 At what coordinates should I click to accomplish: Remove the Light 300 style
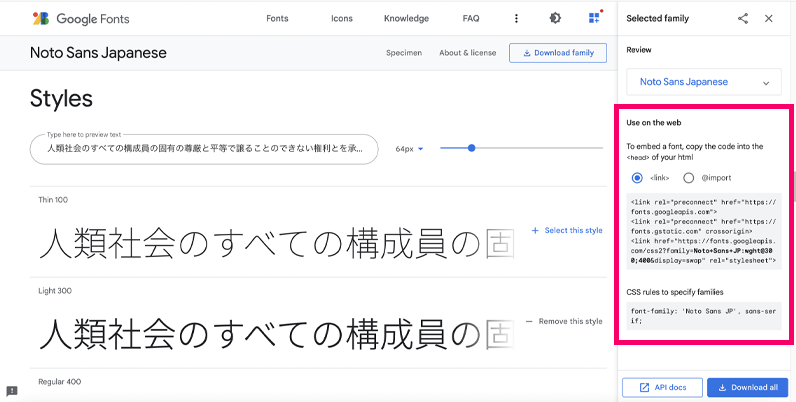[x=566, y=321]
